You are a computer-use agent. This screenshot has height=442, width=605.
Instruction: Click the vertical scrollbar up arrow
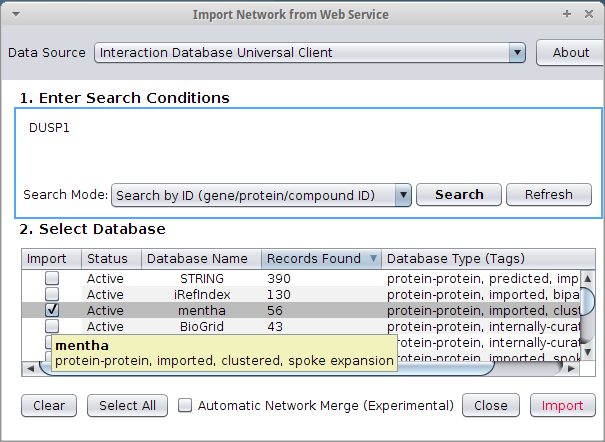tap(588, 278)
